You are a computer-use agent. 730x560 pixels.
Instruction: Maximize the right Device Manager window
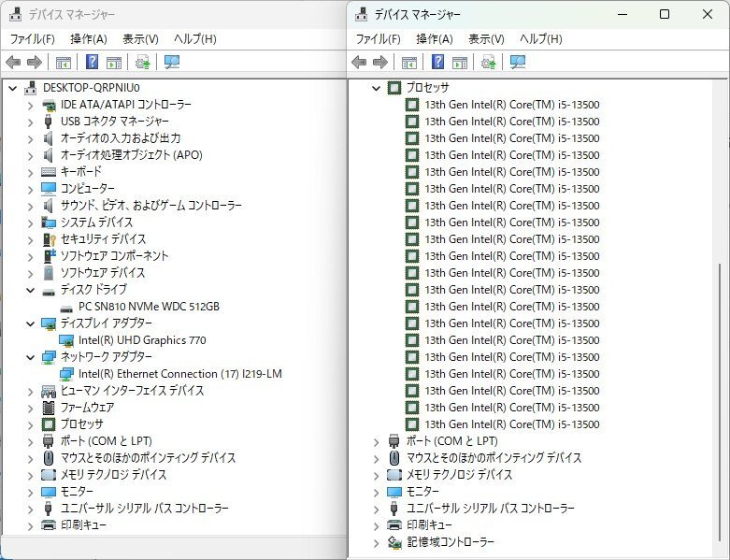tap(665, 14)
